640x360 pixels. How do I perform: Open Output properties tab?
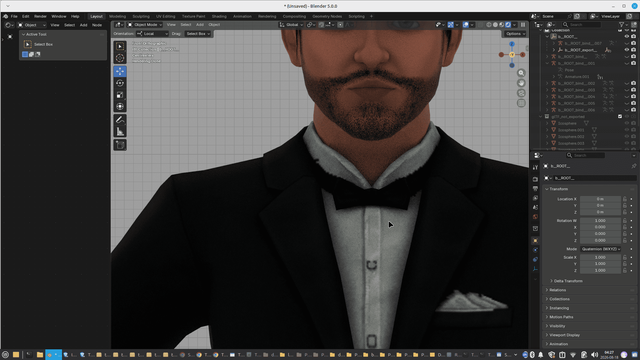[x=536, y=189]
